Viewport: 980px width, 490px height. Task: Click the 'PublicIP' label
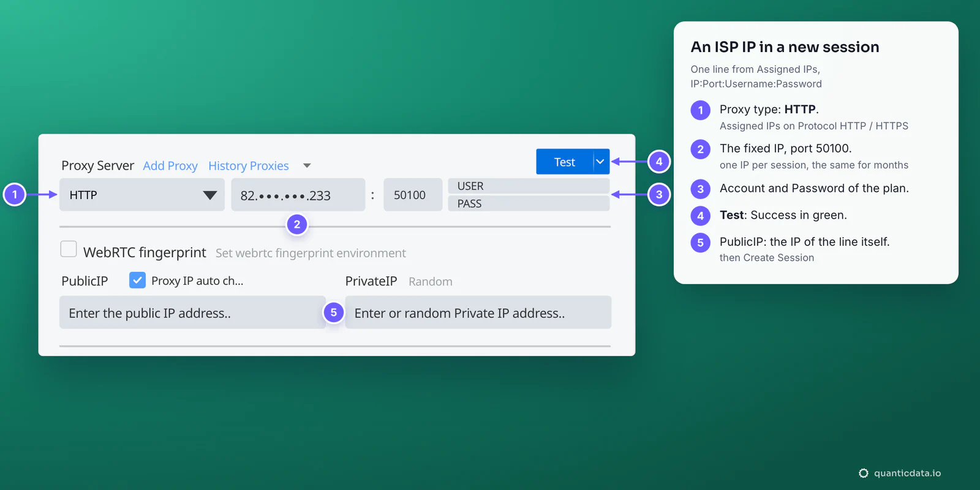pos(85,281)
